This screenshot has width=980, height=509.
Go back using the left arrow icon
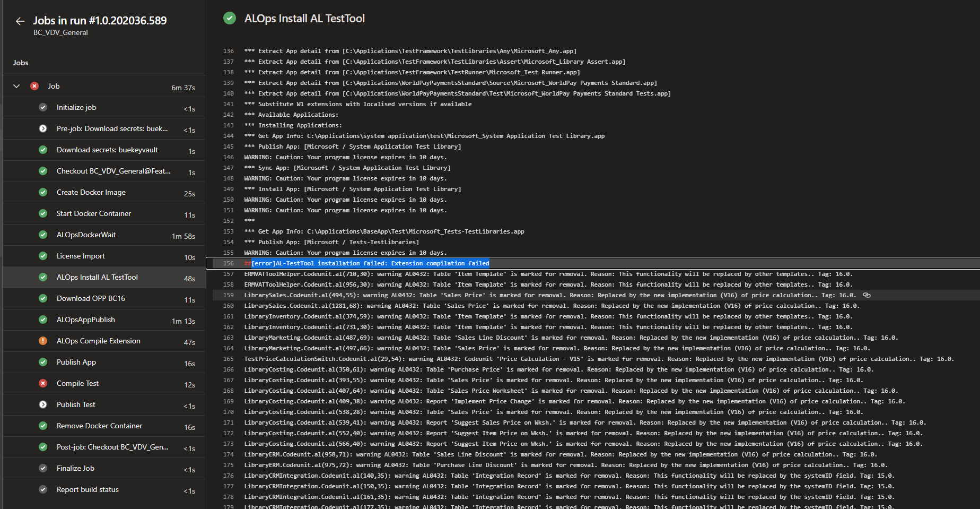[x=20, y=21]
